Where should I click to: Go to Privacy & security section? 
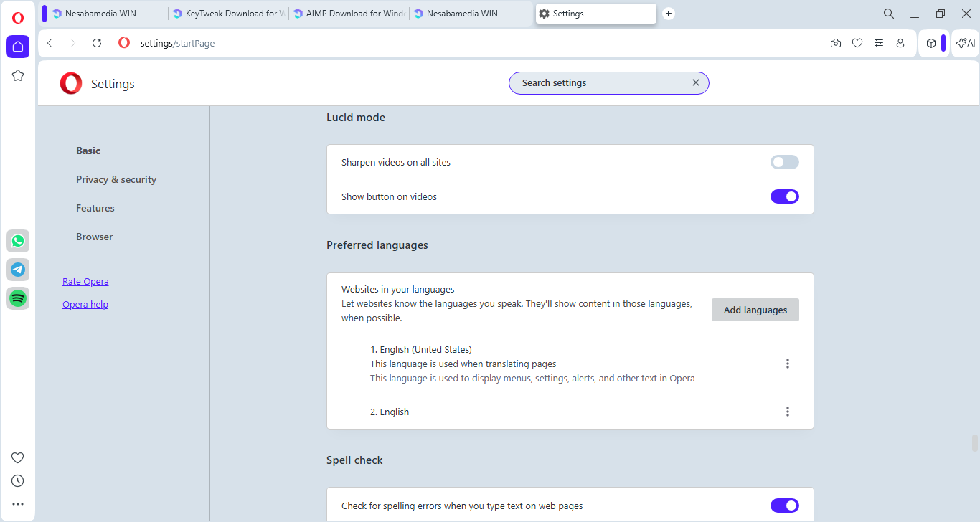[116, 179]
